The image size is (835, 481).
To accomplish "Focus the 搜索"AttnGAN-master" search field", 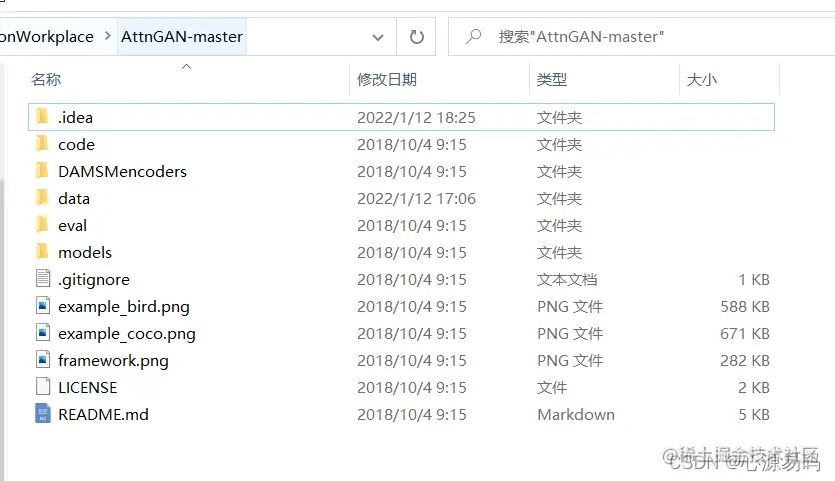I will tap(641, 37).
